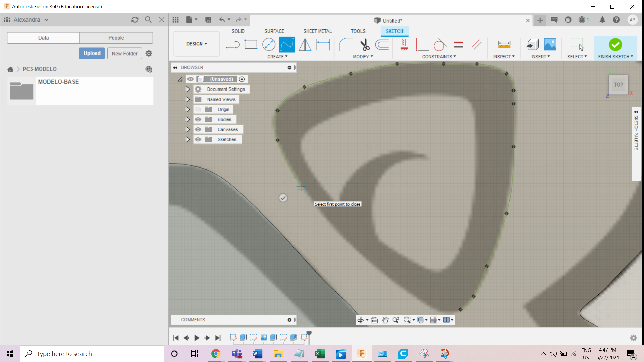
Task: Open the CONSTRAINTS dropdown menu
Action: pyautogui.click(x=439, y=57)
